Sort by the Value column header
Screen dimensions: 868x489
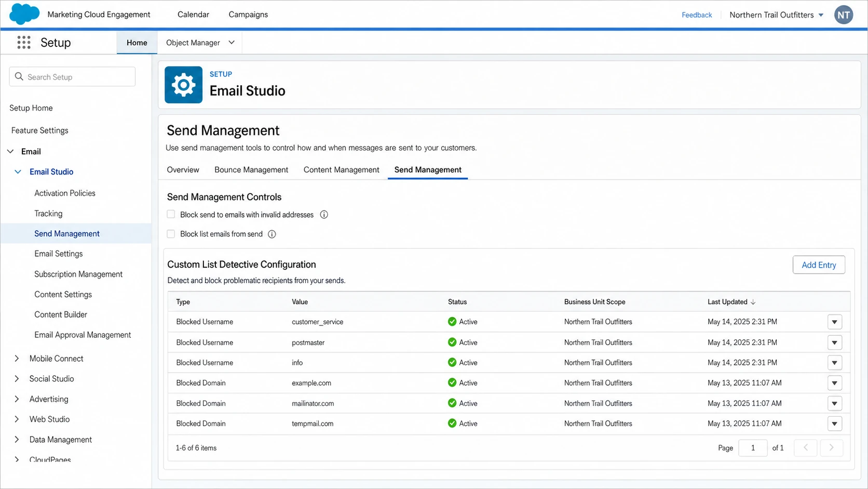click(x=300, y=302)
